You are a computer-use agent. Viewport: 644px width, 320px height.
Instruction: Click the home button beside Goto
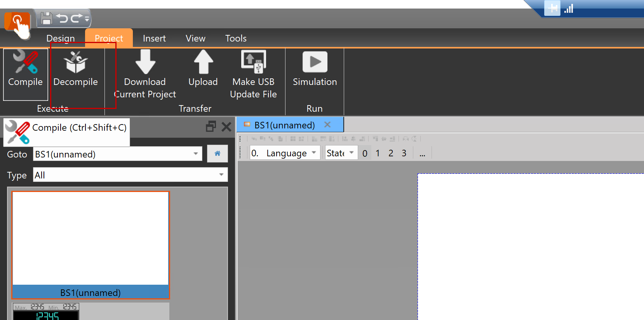(x=217, y=154)
